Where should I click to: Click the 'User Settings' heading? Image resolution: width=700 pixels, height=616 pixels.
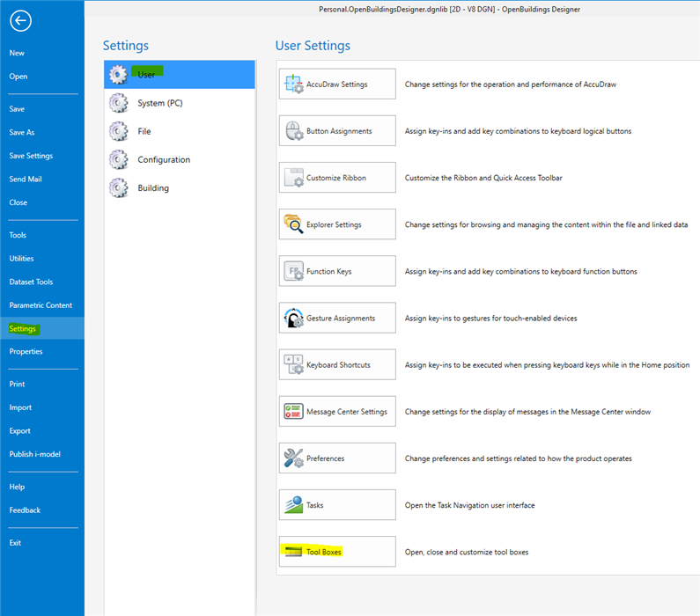(313, 46)
